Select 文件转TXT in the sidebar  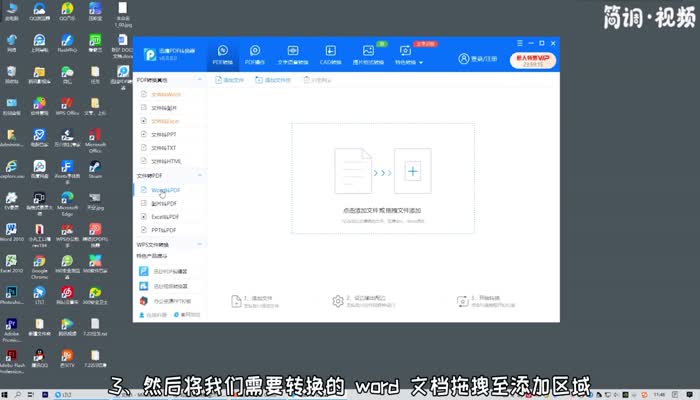[163, 147]
